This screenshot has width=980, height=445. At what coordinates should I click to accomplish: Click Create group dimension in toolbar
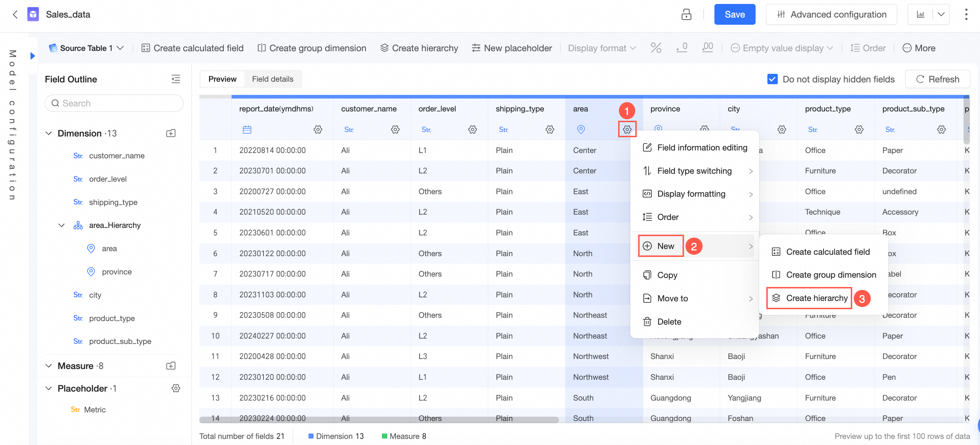point(312,48)
